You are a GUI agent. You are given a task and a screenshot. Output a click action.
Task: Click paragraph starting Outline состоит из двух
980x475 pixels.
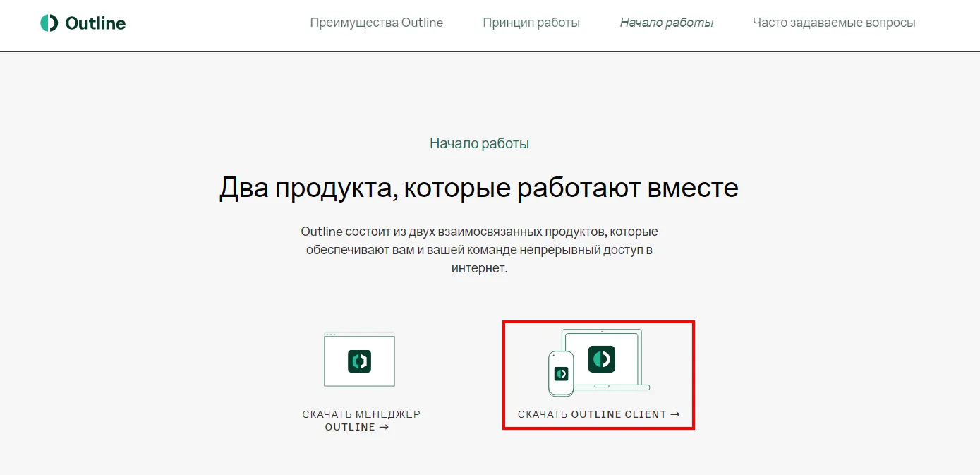click(479, 250)
